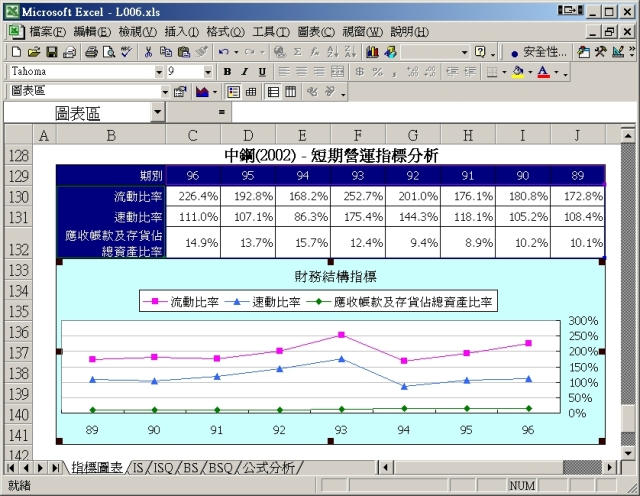This screenshot has width=640, height=496.
Task: Sort ascending A-Z icon
Action: click(x=333, y=52)
